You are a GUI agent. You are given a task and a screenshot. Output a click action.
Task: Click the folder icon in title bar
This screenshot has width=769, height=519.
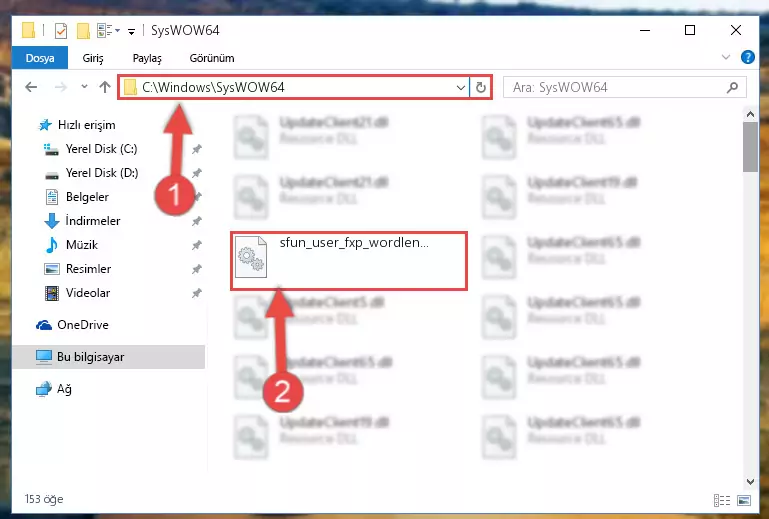28,30
